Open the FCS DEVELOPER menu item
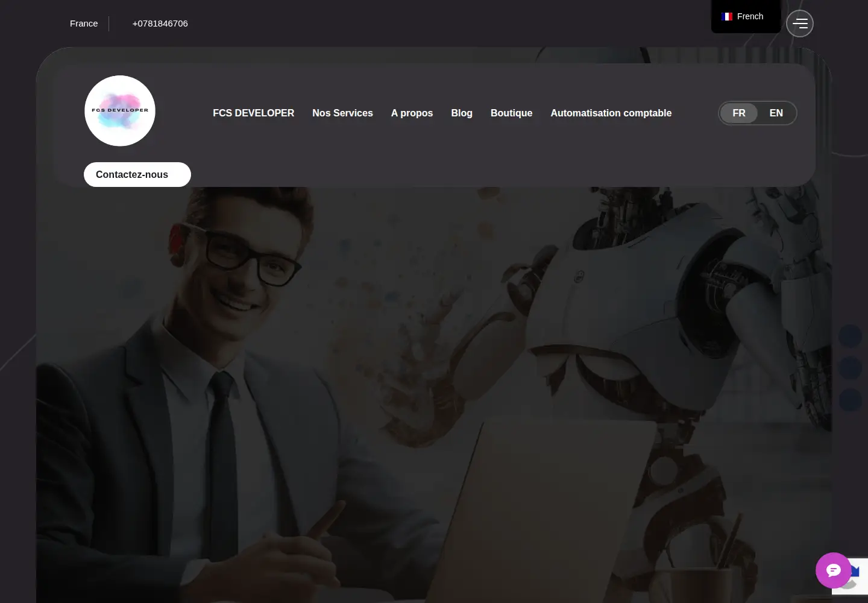The image size is (868, 603). tap(254, 113)
